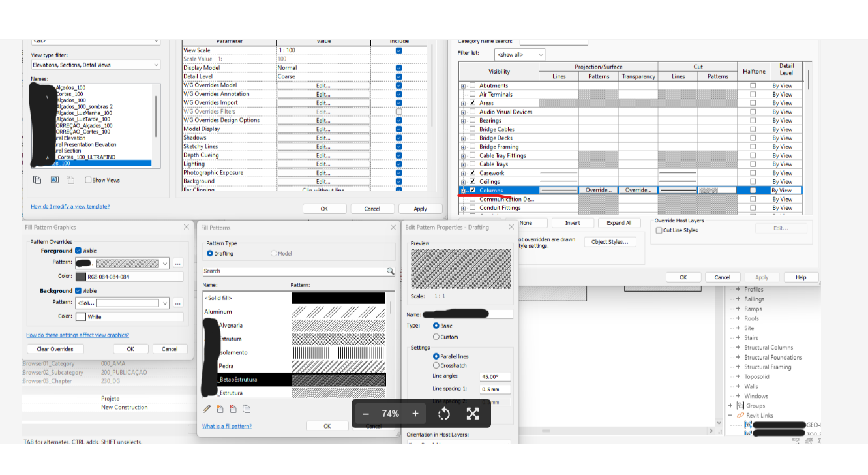
Task: Duplicate the selected fill pattern
Action: 247,409
